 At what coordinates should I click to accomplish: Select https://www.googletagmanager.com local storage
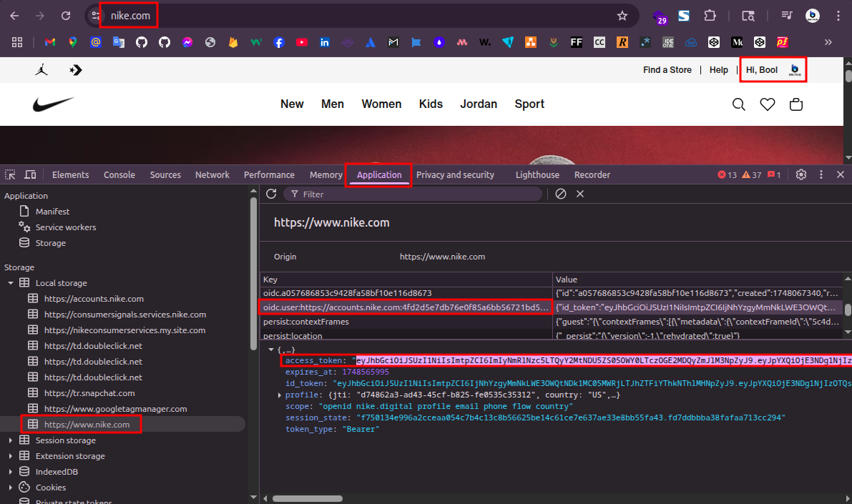point(115,409)
